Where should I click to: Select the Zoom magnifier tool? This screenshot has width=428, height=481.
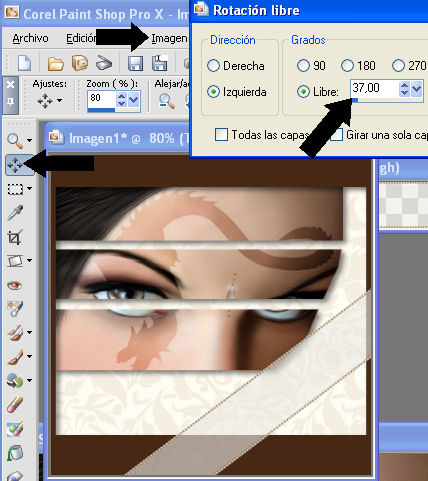[x=15, y=140]
